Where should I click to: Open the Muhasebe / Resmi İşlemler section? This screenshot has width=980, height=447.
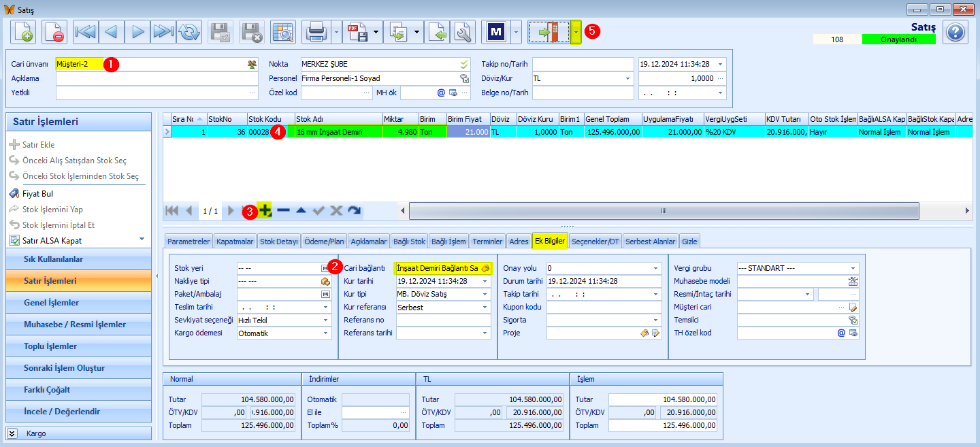[x=78, y=325]
